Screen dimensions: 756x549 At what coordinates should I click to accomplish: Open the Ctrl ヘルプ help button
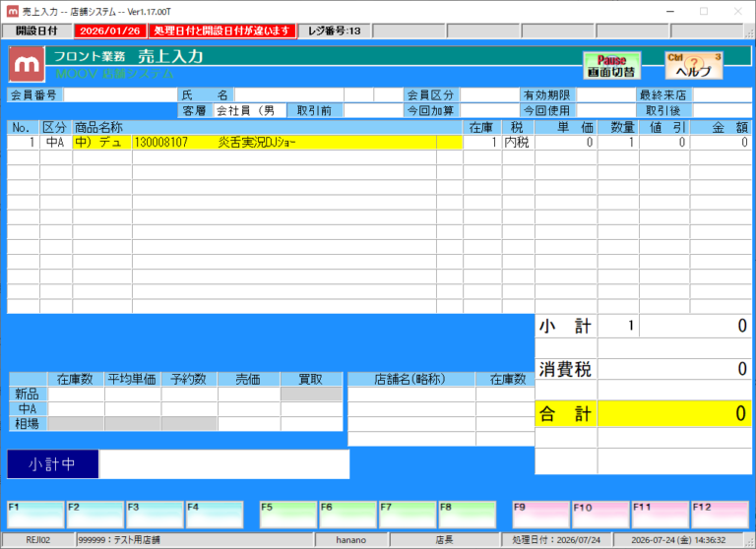(693, 66)
